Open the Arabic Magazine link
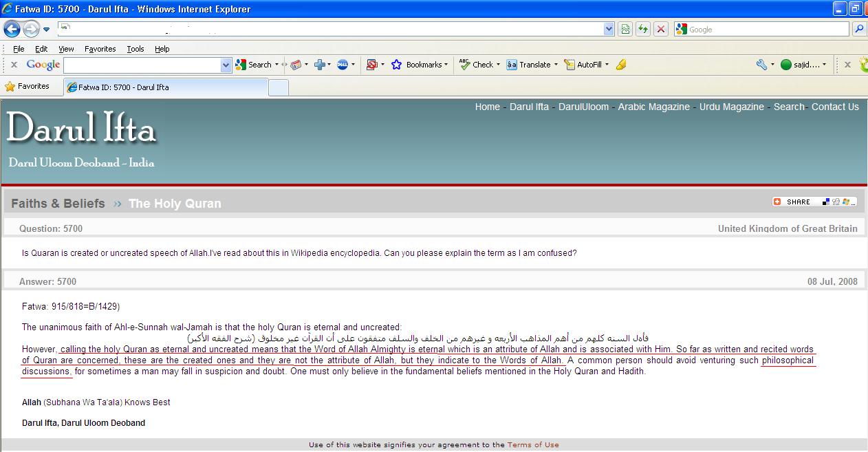This screenshot has height=452, width=868. tap(653, 107)
